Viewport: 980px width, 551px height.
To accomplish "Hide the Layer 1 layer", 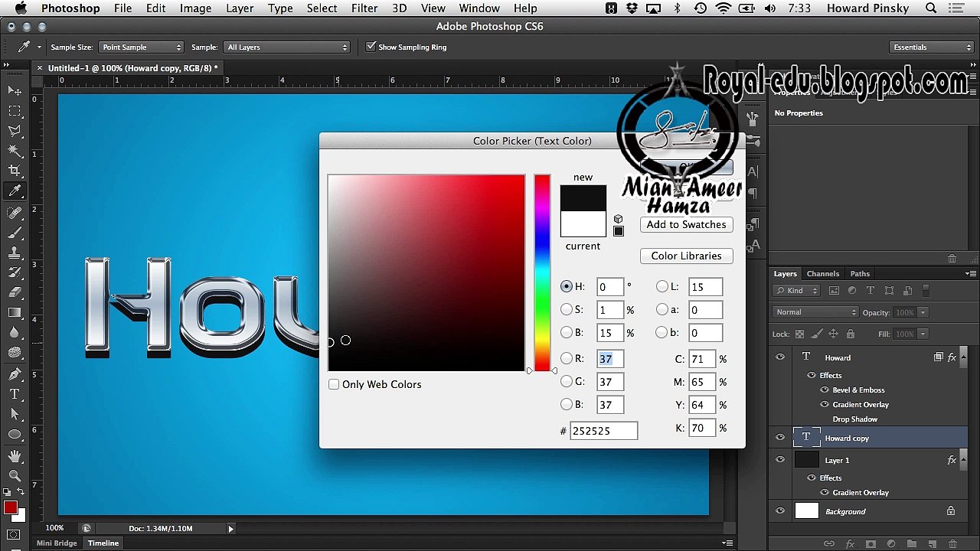I will point(780,460).
